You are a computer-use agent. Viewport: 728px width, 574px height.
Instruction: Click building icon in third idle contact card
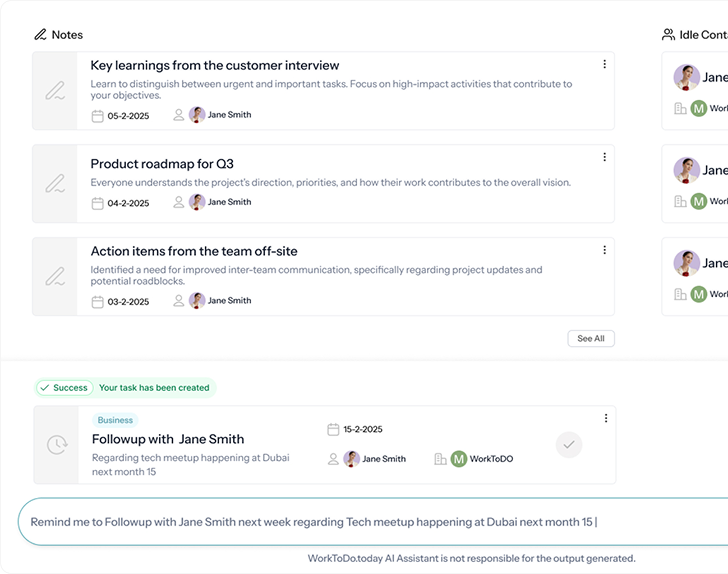tap(680, 294)
